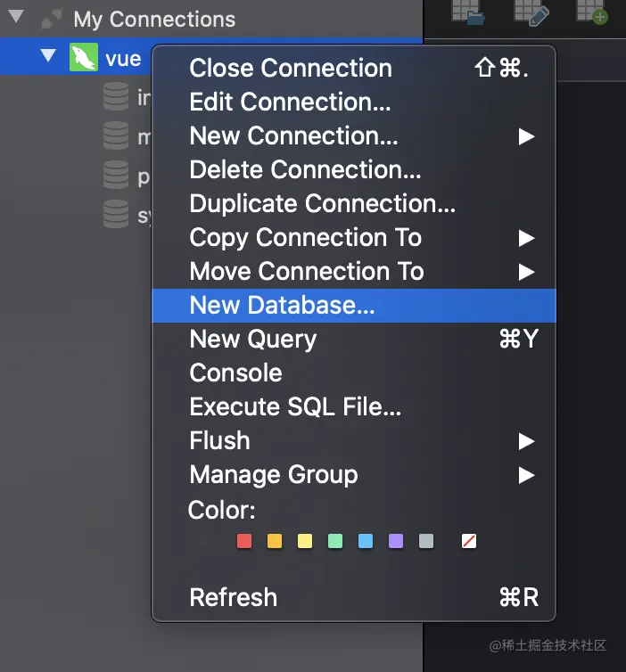This screenshot has height=672, width=626.
Task: Pick the red color swatch
Action: pos(244,541)
